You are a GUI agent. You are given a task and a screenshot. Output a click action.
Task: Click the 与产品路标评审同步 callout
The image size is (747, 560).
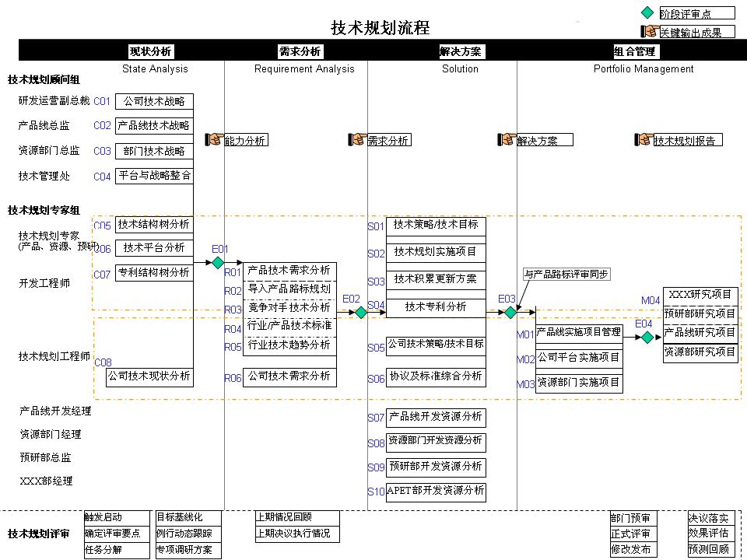click(566, 275)
